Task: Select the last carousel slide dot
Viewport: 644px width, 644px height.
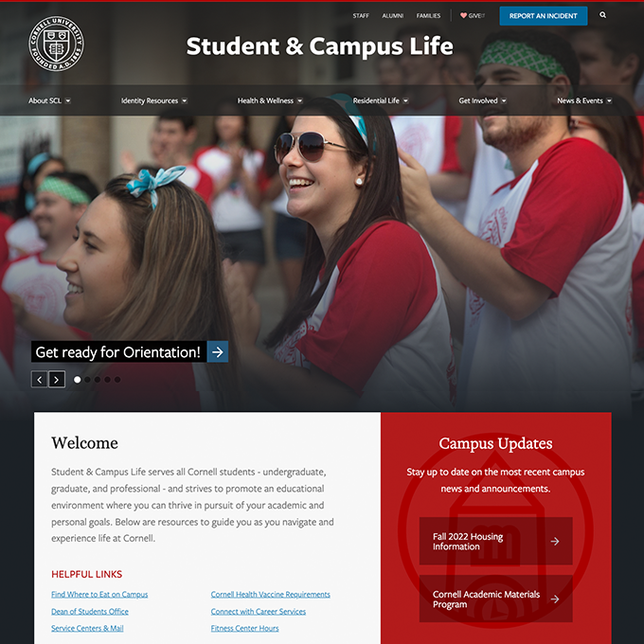Action: pos(117,380)
